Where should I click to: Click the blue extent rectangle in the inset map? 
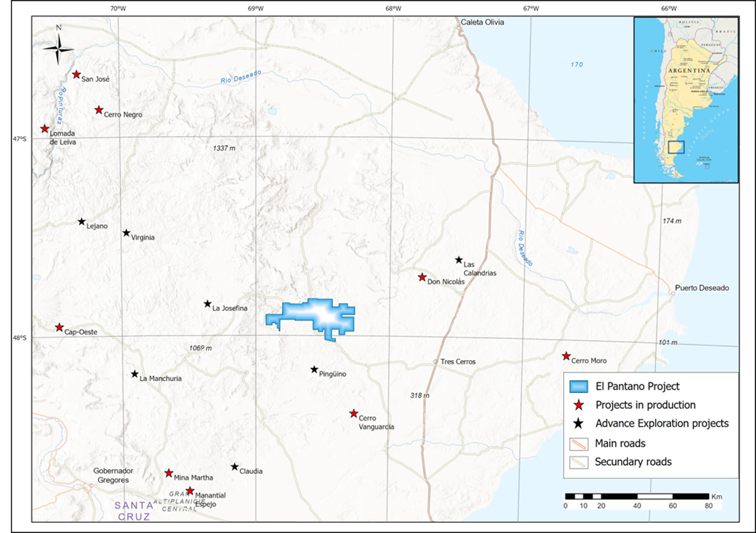pos(676,147)
